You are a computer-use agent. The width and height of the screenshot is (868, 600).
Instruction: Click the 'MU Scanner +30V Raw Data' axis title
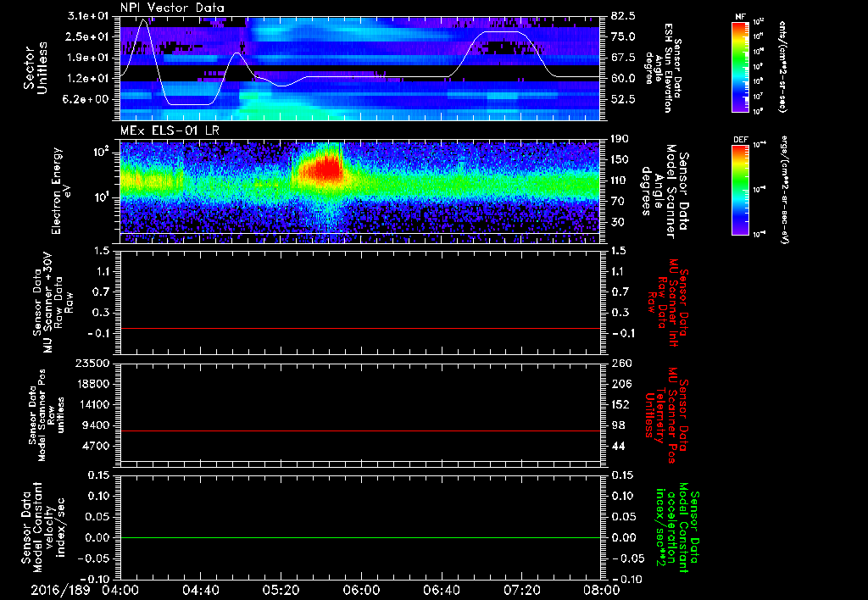[53, 303]
